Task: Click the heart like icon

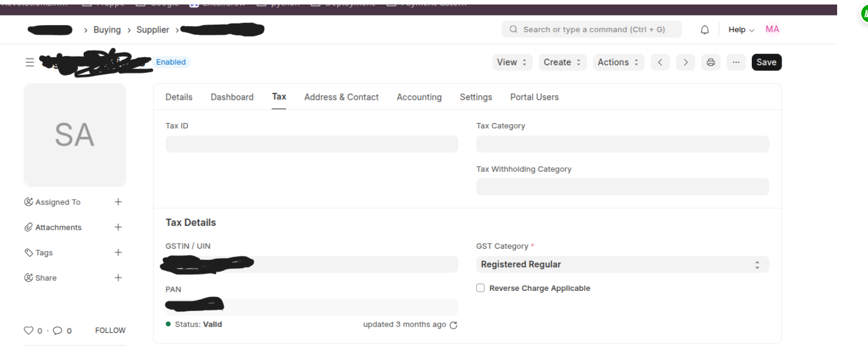Action: pos(29,331)
